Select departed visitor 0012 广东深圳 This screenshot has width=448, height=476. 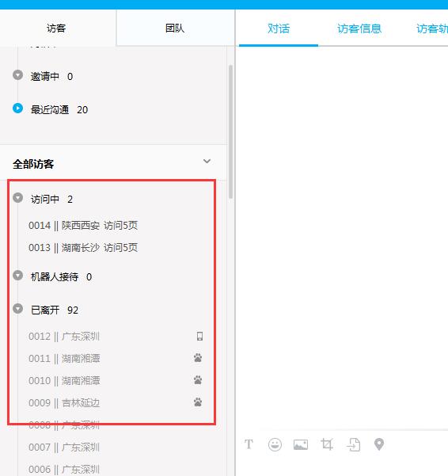pos(64,337)
